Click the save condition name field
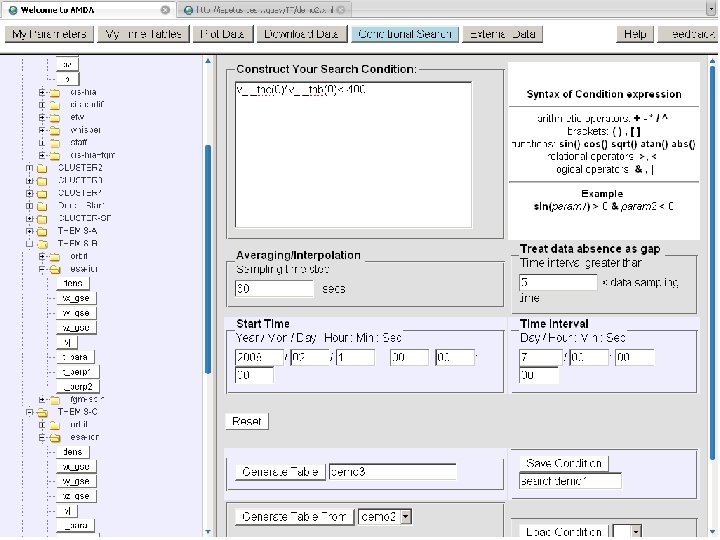This screenshot has height=540, width=720. [570, 481]
